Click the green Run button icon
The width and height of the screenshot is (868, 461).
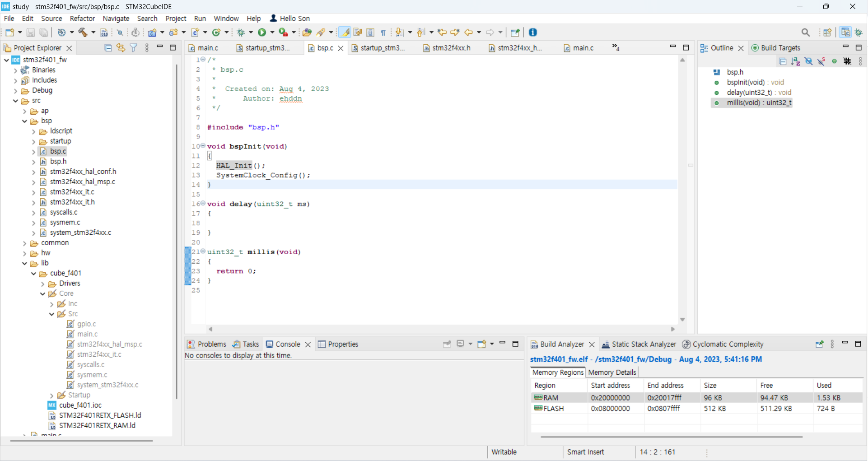[x=262, y=33]
